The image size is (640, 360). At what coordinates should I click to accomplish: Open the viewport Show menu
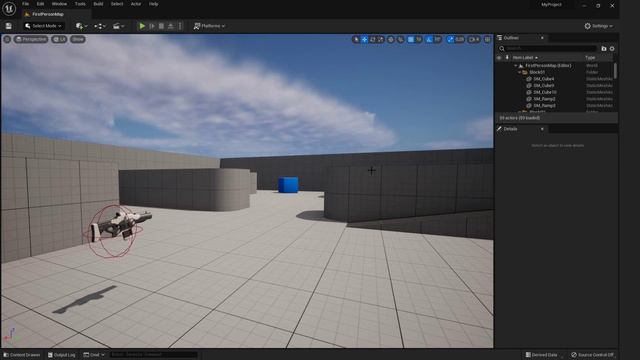[78, 39]
